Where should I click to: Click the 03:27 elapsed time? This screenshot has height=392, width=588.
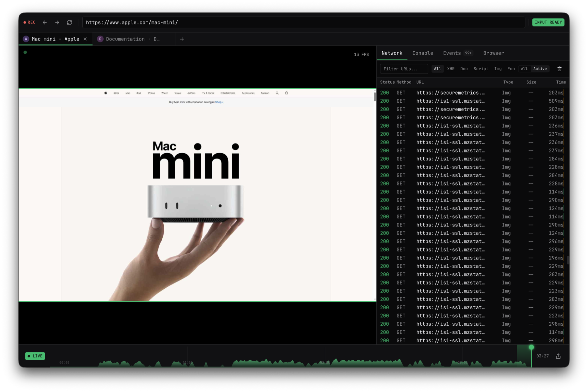tap(542, 356)
